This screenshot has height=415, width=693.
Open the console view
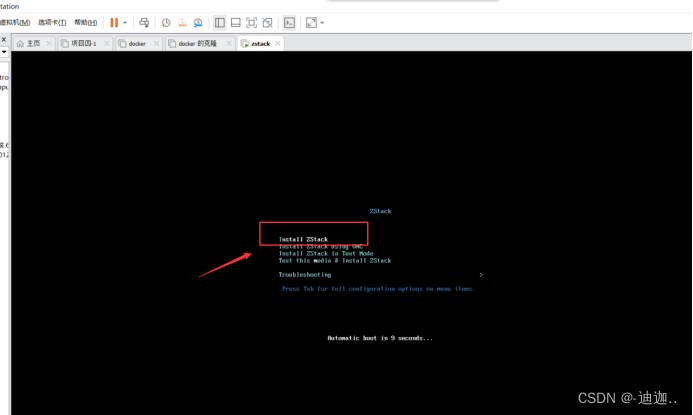(x=289, y=23)
